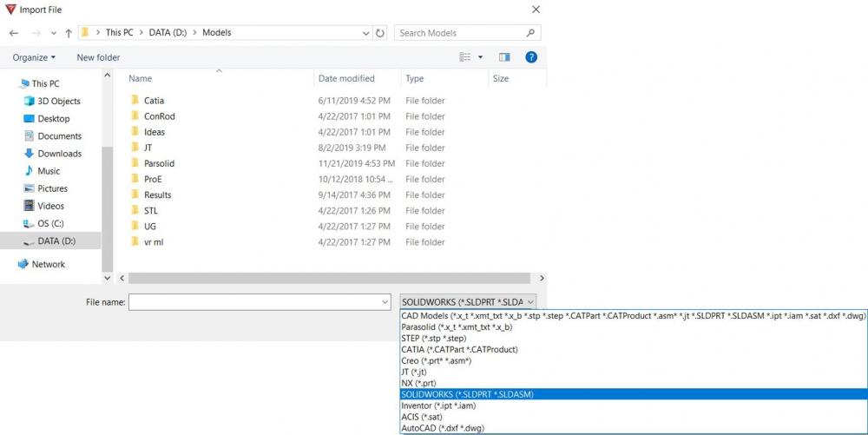Choose CATIA (*.CATPart) file type
This screenshot has width=868, height=435.
click(x=634, y=349)
